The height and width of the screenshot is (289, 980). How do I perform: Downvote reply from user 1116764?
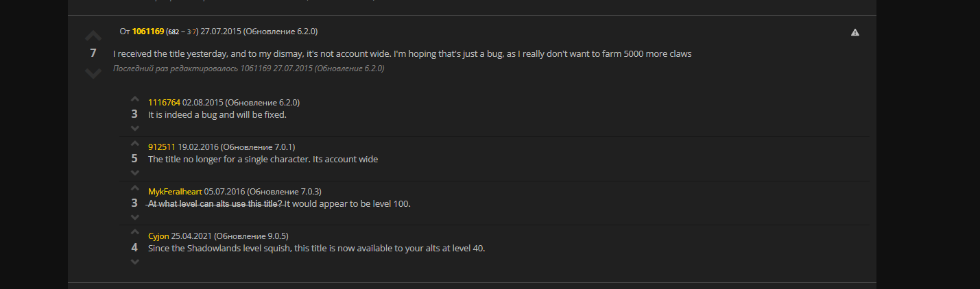tap(134, 128)
